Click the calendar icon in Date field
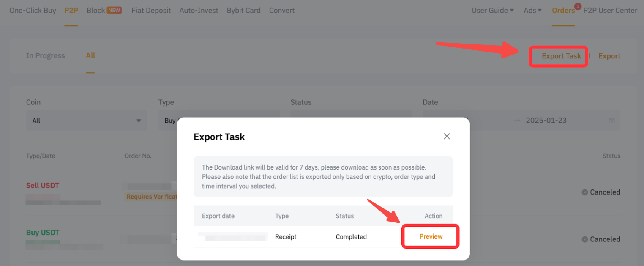This screenshot has height=266, width=644. pyautogui.click(x=611, y=121)
